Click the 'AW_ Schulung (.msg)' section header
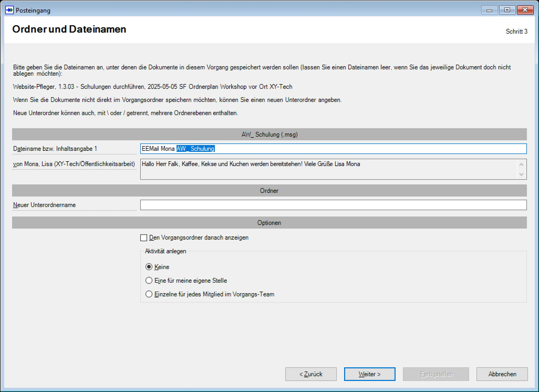Viewport: 539px width, 392px height. click(x=269, y=134)
